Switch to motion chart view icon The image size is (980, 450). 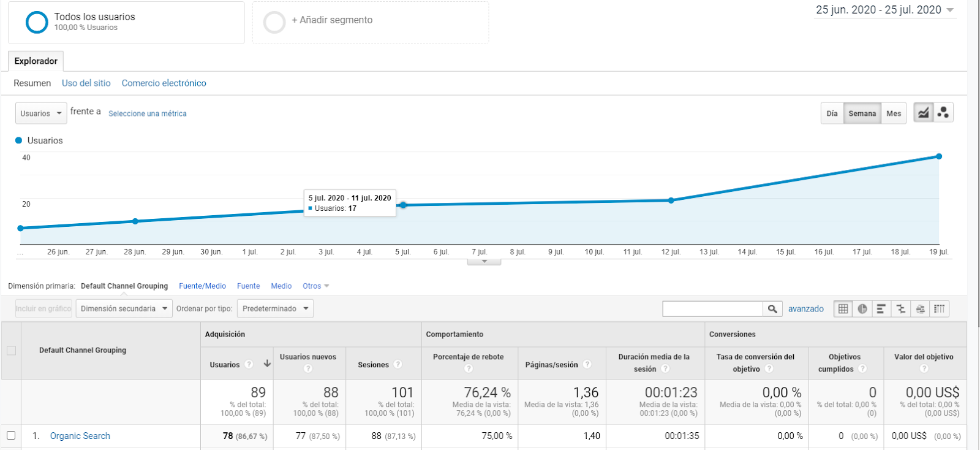[x=943, y=113]
